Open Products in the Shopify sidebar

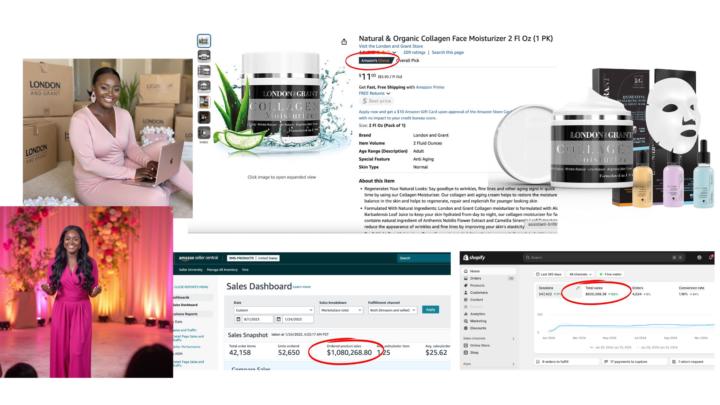489,286
